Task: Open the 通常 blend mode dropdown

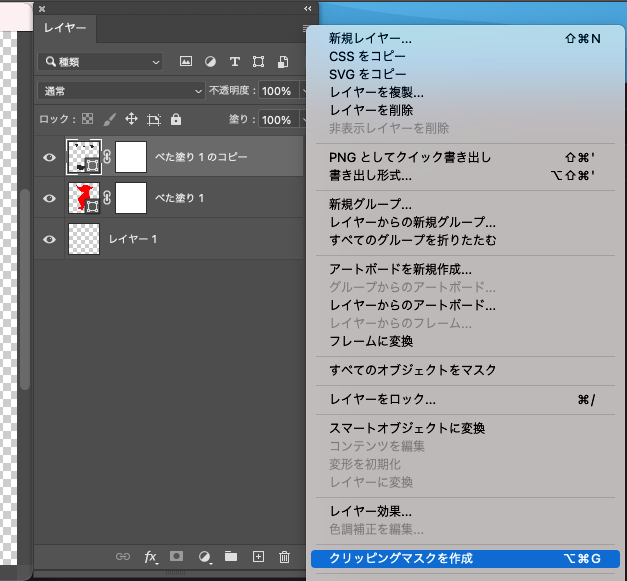Action: point(120,91)
